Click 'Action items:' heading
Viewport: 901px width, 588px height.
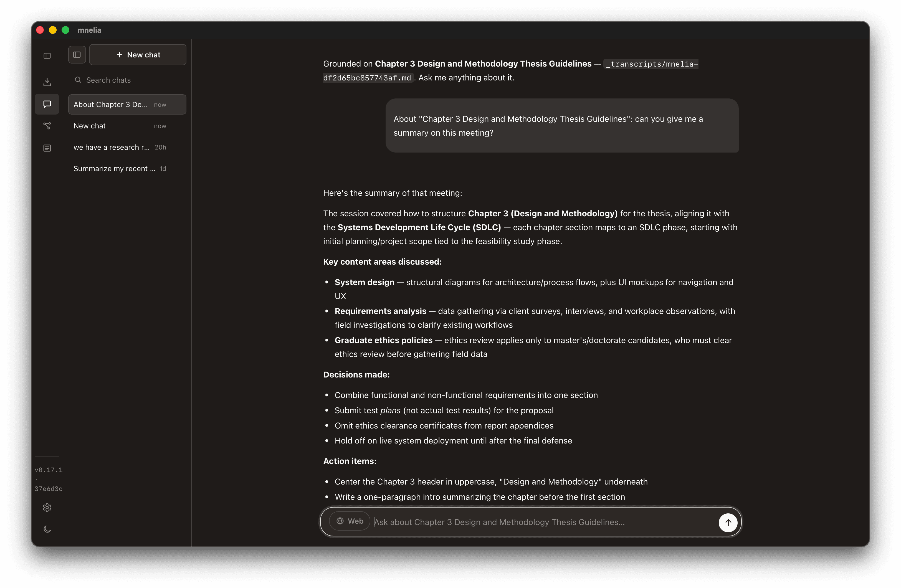pos(350,461)
